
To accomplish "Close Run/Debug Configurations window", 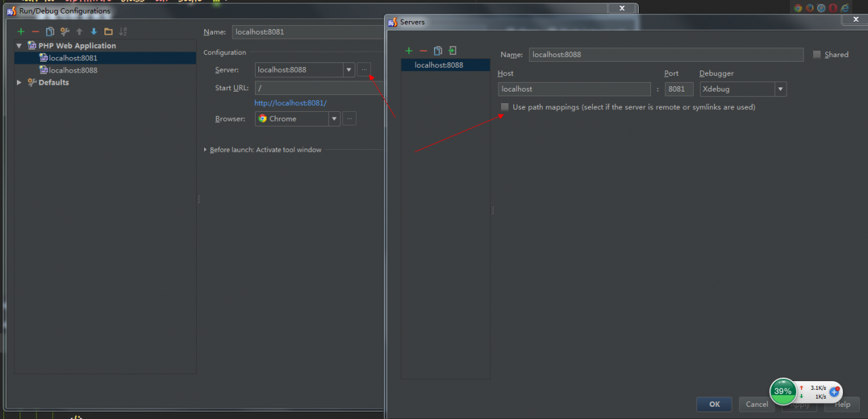I will tap(621, 8).
